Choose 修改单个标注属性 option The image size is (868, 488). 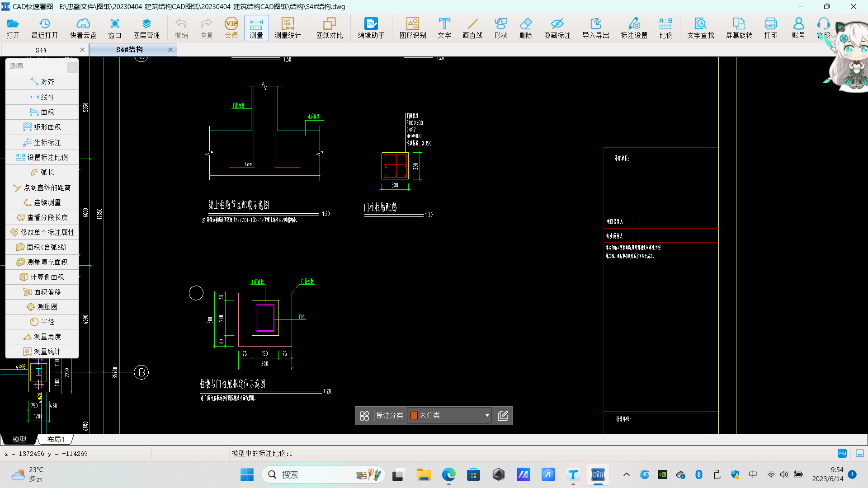[42, 232]
